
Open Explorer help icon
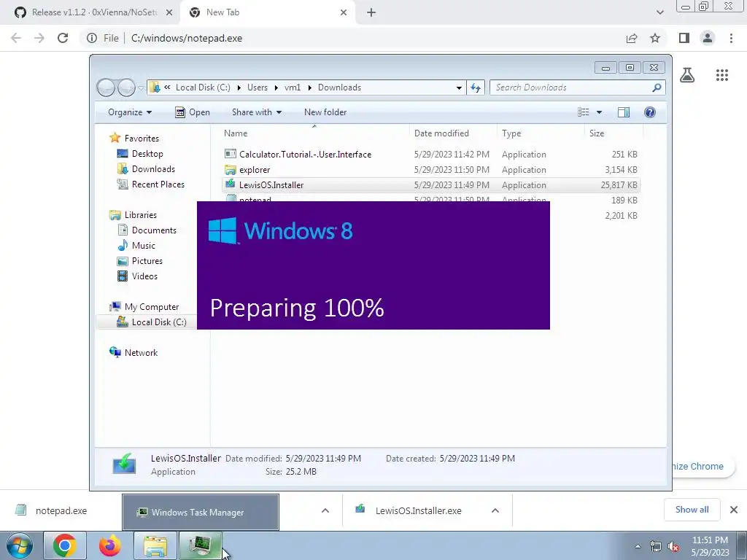[650, 112]
